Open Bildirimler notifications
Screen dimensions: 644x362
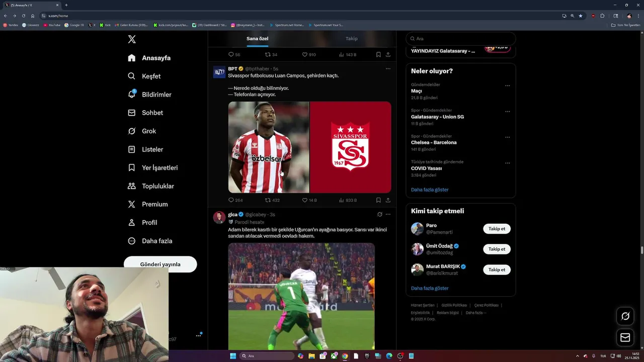149,95
